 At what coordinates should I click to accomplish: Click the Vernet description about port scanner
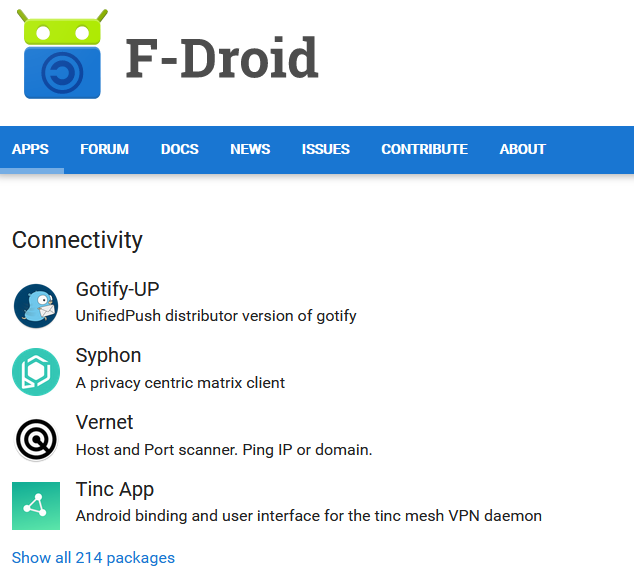(224, 450)
